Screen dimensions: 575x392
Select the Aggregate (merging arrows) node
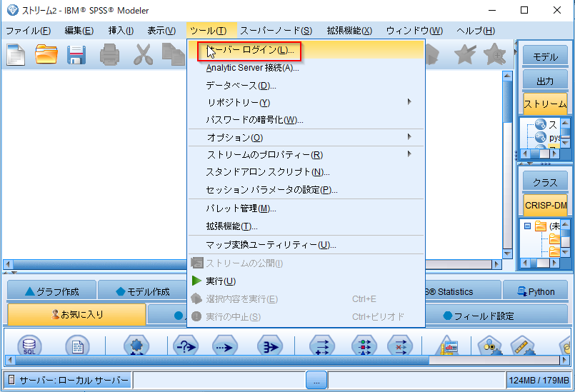pos(270,345)
